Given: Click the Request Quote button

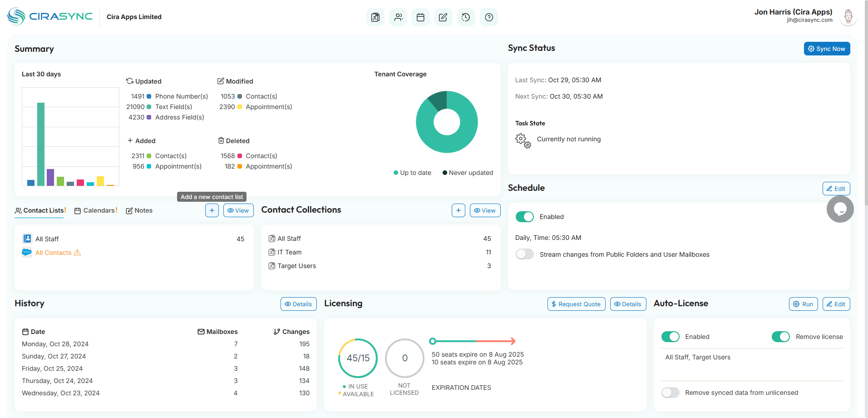Looking at the screenshot, I should pos(576,304).
